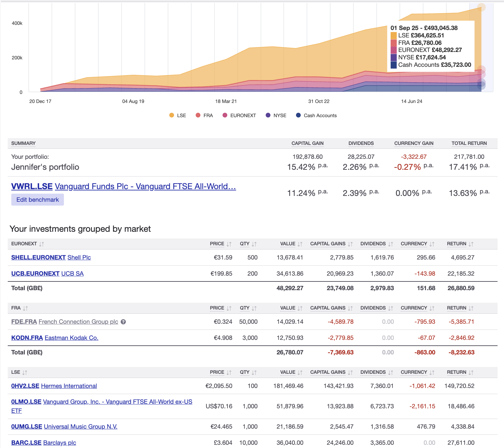
Task: Open UCB.EURONEXT UCB SA holding
Action: 47,273
